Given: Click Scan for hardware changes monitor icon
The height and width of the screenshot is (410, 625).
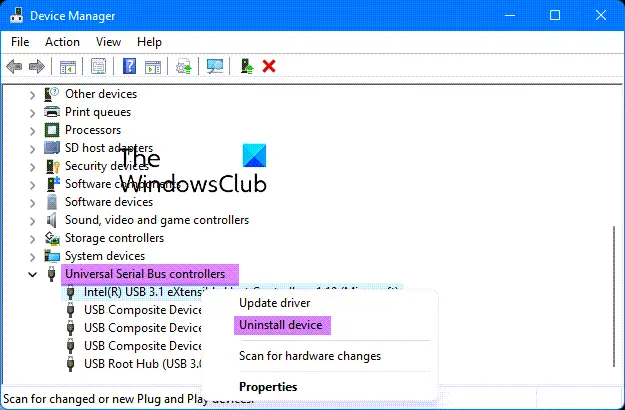Looking at the screenshot, I should point(215,67).
